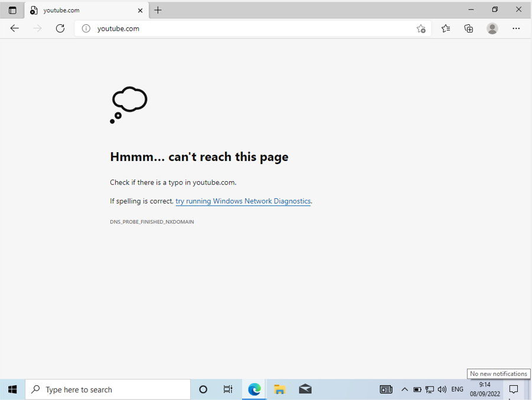
Task: Click the youtube.com address bar field
Action: pos(253,28)
